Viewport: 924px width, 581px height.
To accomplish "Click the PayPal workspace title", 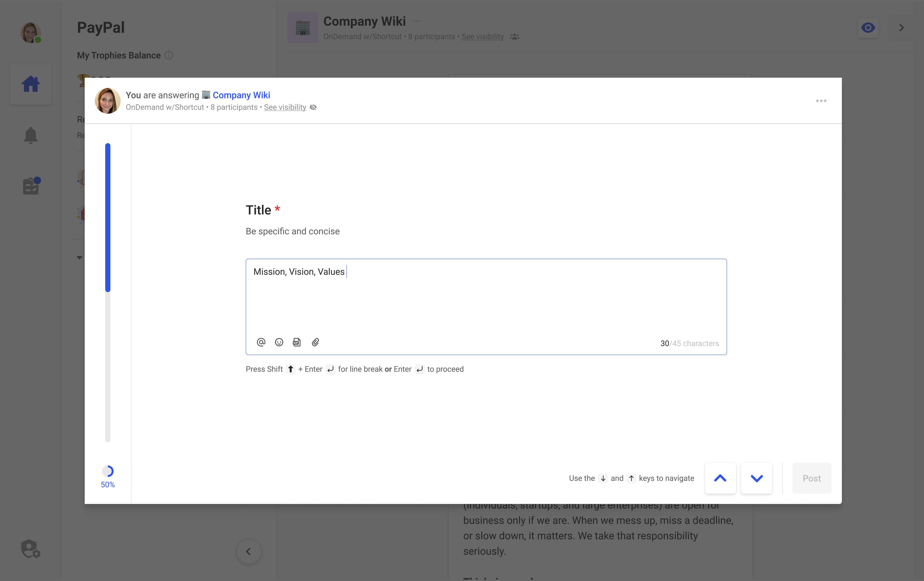I will coord(101,28).
